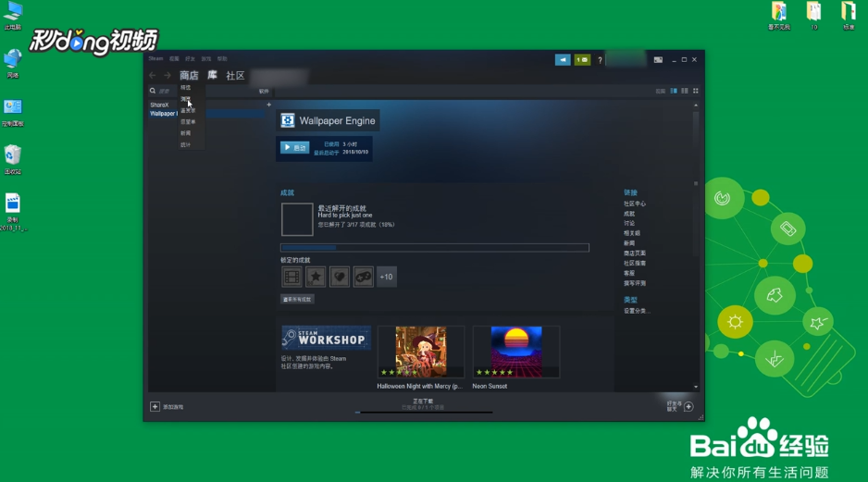
Task: Open the Control Panel desktop icon
Action: 13,112
